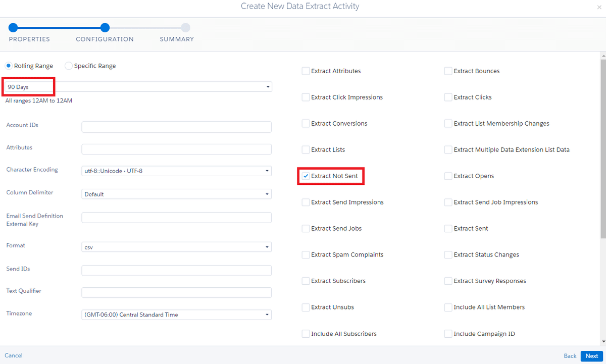The image size is (606, 364).
Task: Tick the Extract Clicks checkbox
Action: tap(448, 97)
